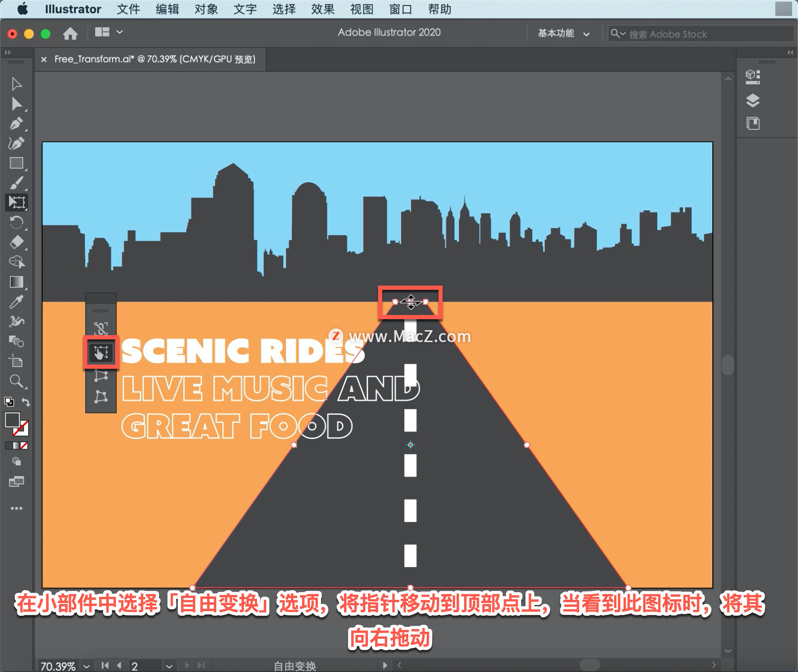This screenshot has height=672, width=798.
Task: Go to Home screen icon
Action: 70,33
